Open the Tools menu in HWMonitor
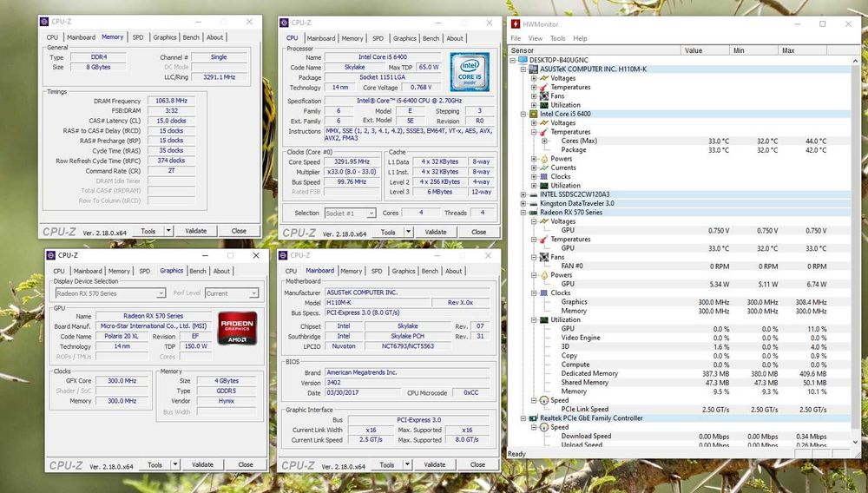The image size is (868, 493). (557, 38)
